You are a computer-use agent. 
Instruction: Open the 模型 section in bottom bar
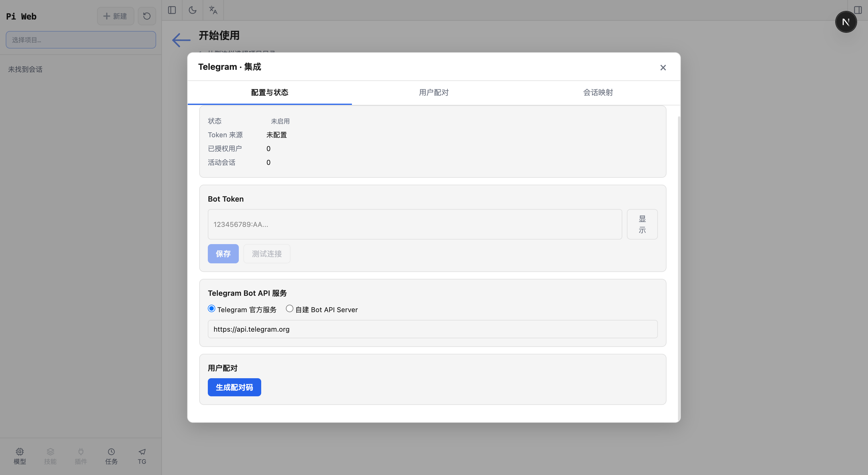[x=20, y=456]
